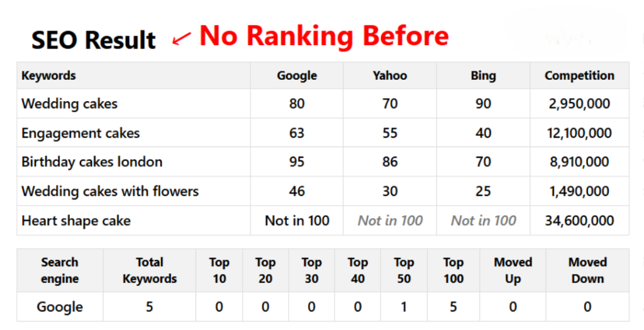Screen dimensions: 644x330
Task: Select the 12,100,000 competition cell
Action: [579, 133]
